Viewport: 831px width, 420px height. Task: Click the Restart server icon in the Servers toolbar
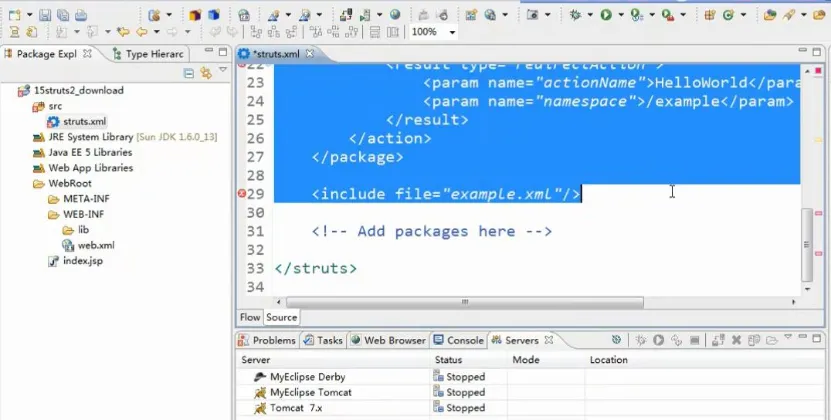point(676,340)
